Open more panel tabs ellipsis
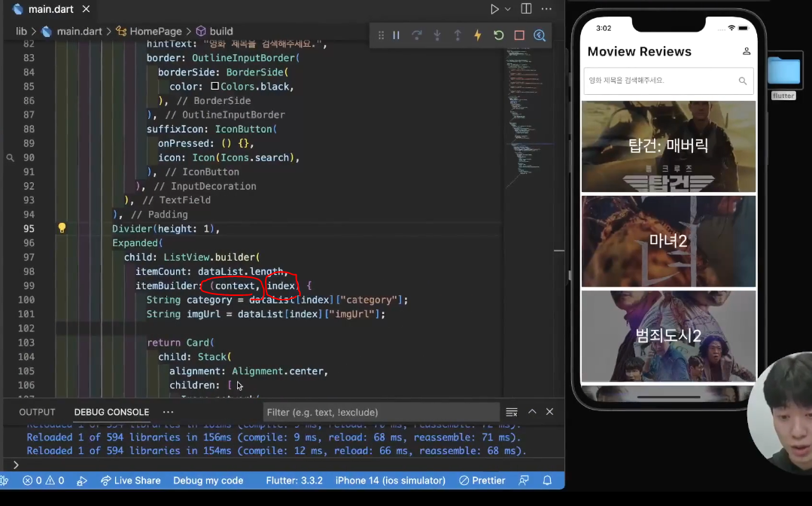812x506 pixels. (x=169, y=413)
